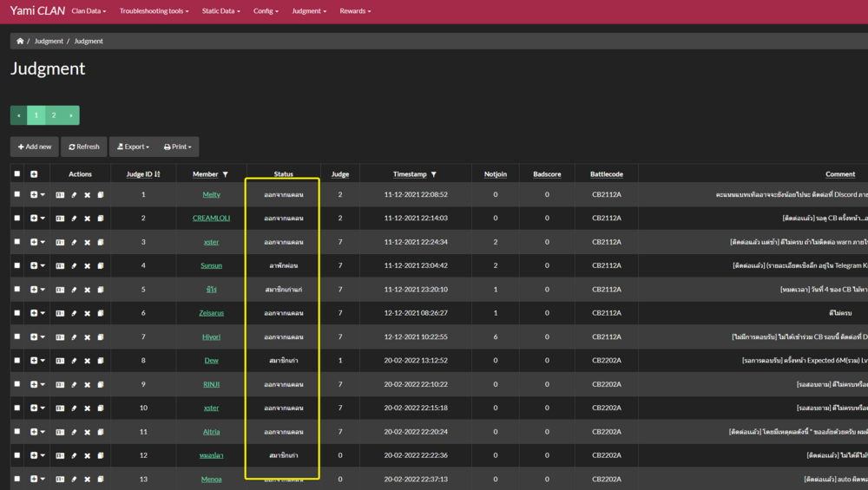Viewport: 868px width, 490px height.
Task: Open the Export dropdown
Action: (133, 147)
